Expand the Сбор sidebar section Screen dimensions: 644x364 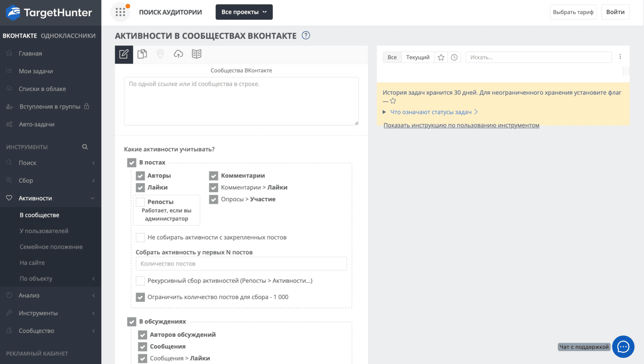click(51, 180)
